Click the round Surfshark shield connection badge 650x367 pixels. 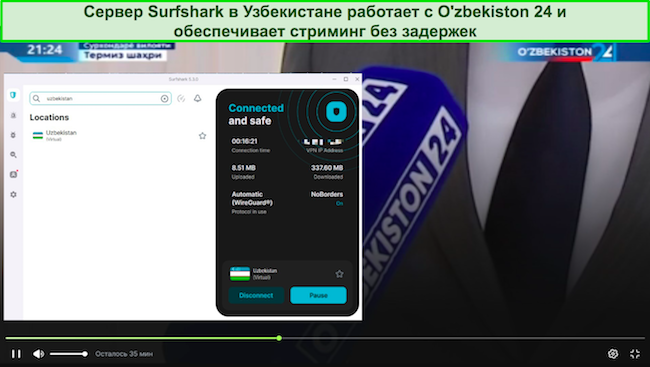(x=336, y=112)
